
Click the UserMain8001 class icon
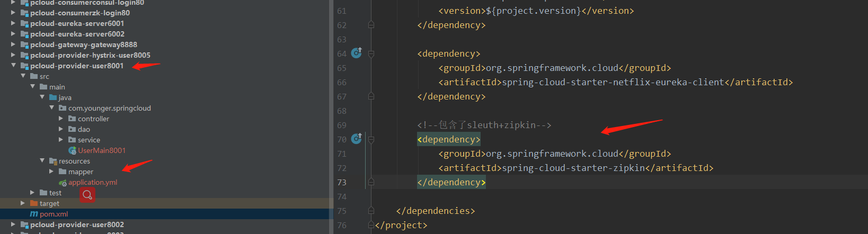73,150
